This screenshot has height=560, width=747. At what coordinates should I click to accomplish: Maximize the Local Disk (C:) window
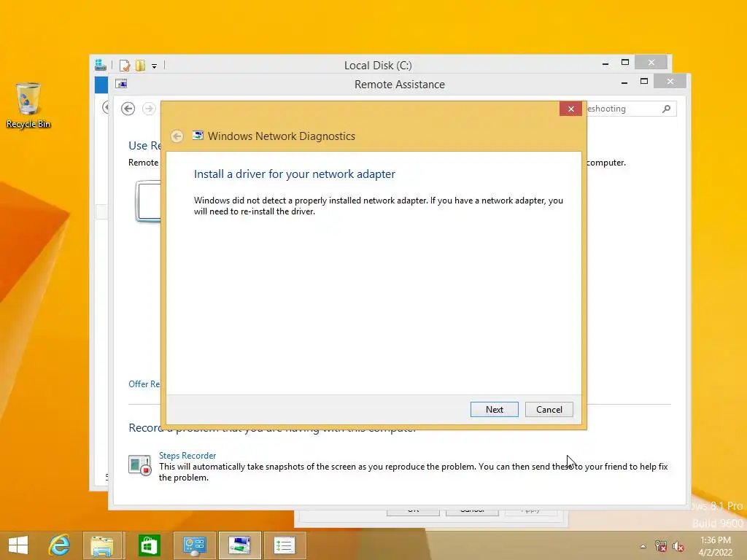tap(625, 63)
